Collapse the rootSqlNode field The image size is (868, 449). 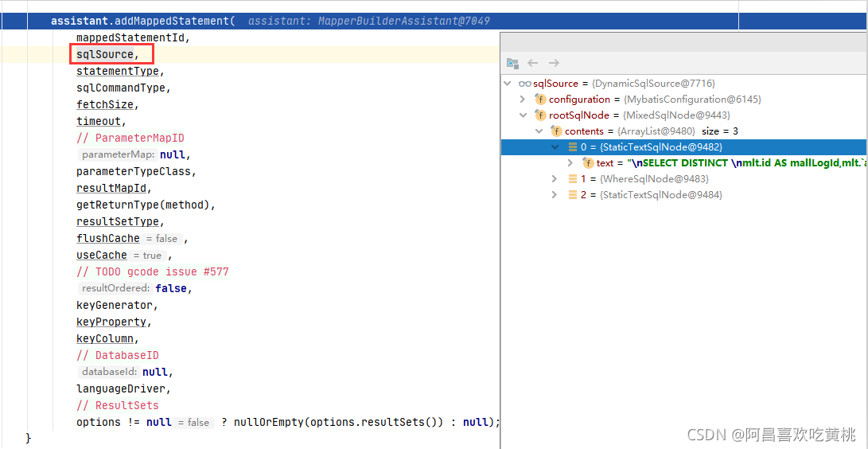click(523, 115)
